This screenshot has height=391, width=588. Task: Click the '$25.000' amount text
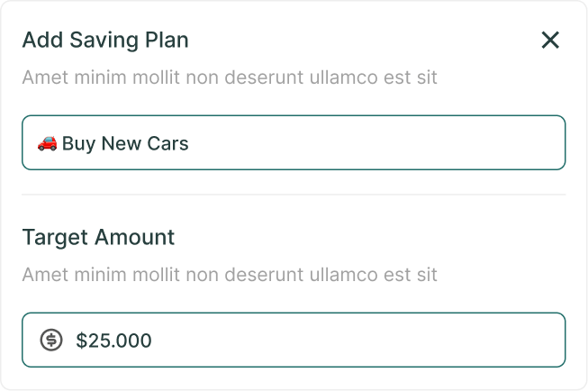pyautogui.click(x=113, y=341)
